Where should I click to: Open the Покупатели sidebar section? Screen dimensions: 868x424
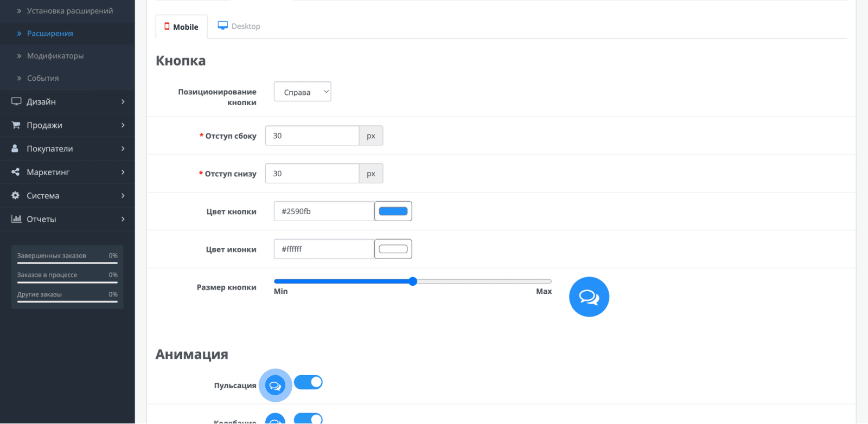[x=67, y=149]
